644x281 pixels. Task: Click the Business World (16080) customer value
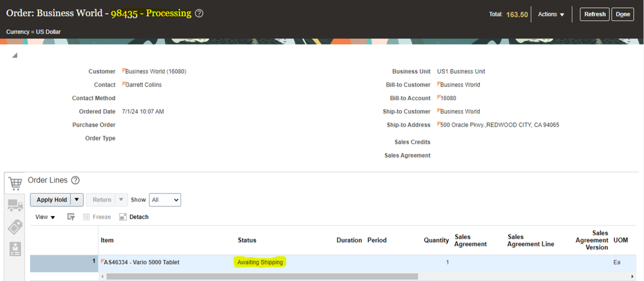[156, 71]
